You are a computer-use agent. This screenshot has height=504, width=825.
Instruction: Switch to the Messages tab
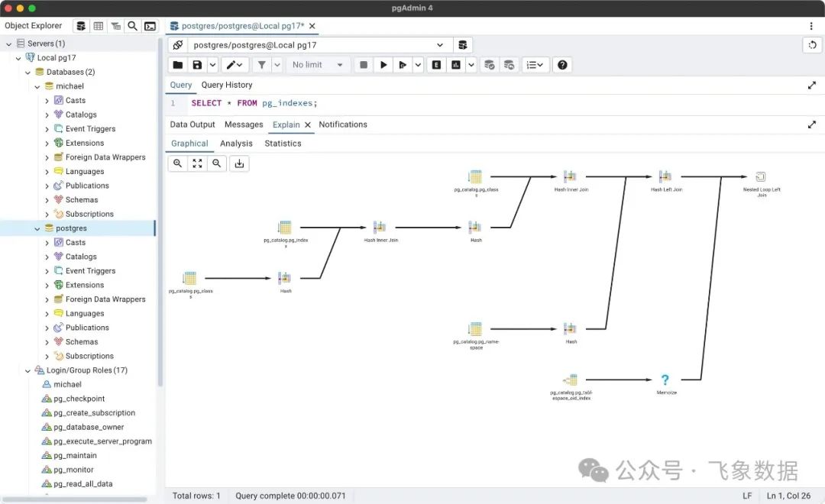point(244,124)
